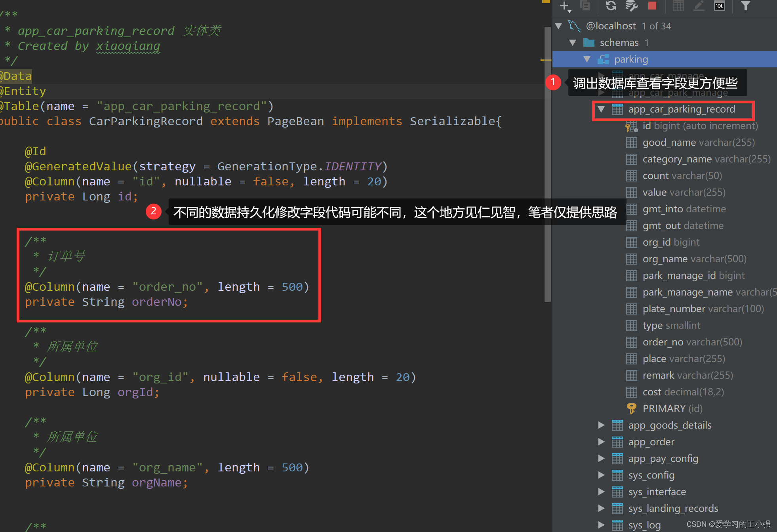The width and height of the screenshot is (777, 532).
Task: Expand the app_pay_config table
Action: (x=601, y=459)
